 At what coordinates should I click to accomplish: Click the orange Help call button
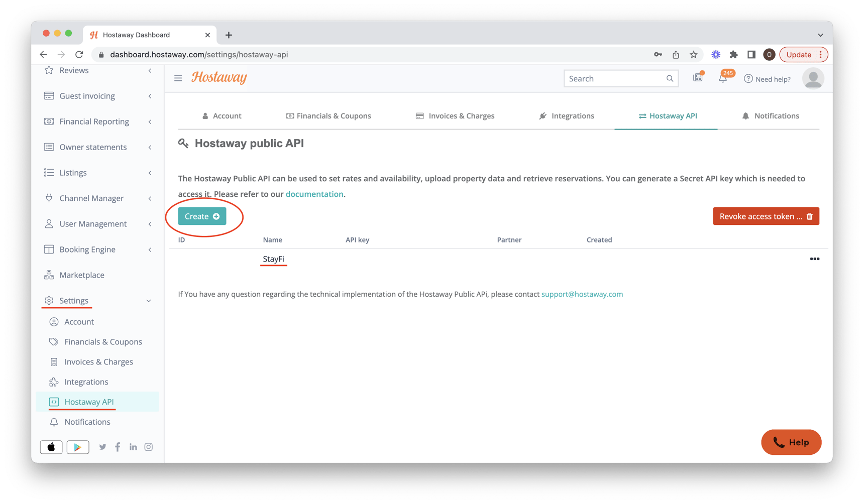pos(791,442)
